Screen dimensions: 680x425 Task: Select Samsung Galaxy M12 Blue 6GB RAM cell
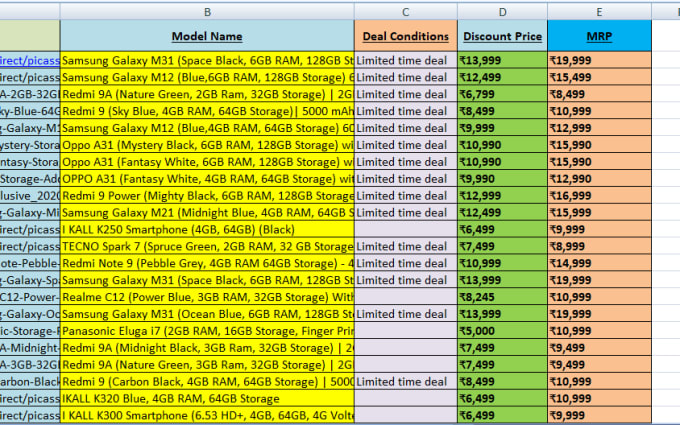[x=207, y=77]
